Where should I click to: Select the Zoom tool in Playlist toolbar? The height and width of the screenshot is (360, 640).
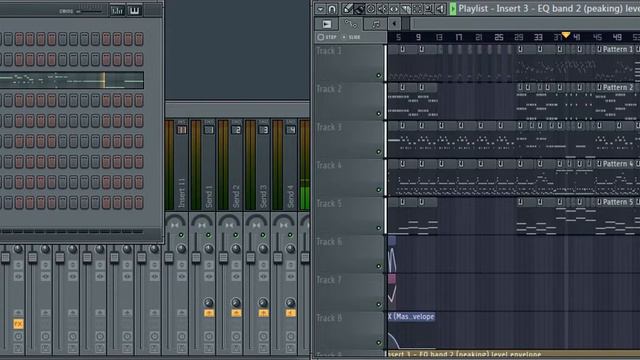pyautogui.click(x=429, y=9)
